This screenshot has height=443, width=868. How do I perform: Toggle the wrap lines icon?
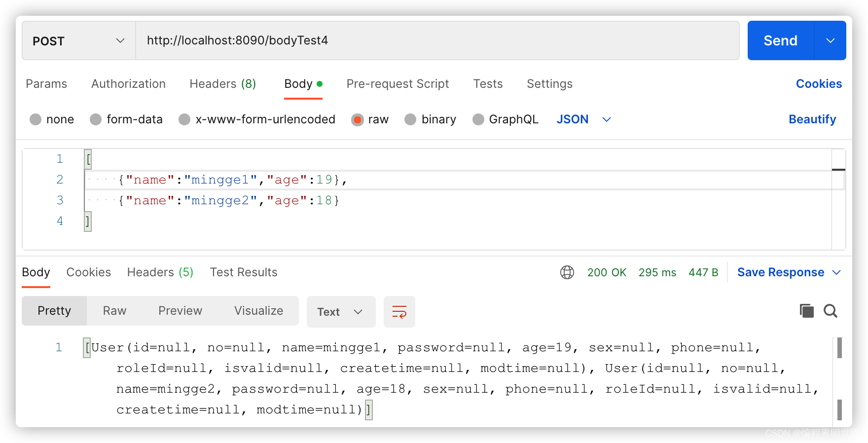click(399, 312)
